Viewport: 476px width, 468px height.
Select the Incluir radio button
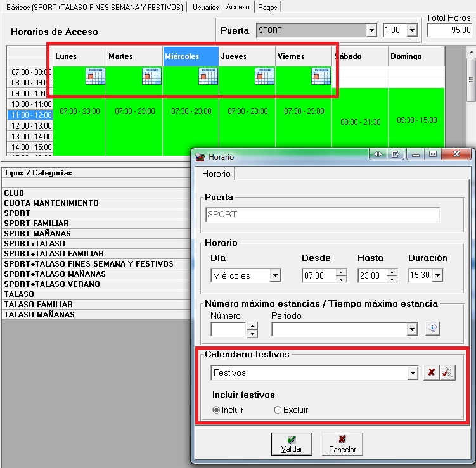pyautogui.click(x=216, y=410)
